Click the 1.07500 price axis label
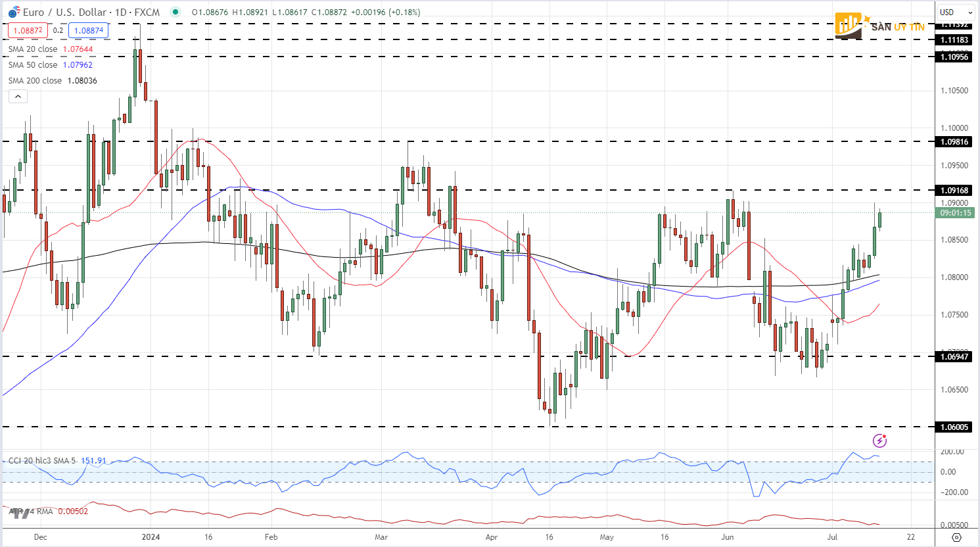 click(x=954, y=315)
